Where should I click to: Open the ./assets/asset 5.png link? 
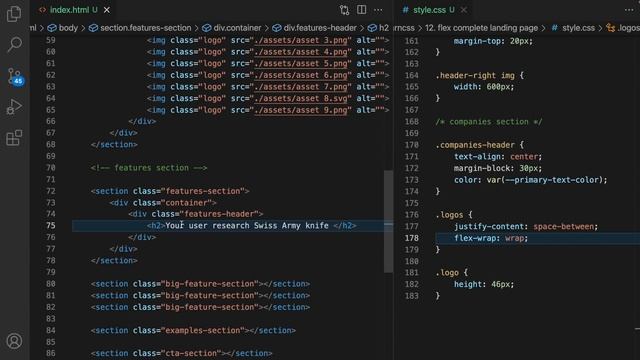tap(301, 63)
